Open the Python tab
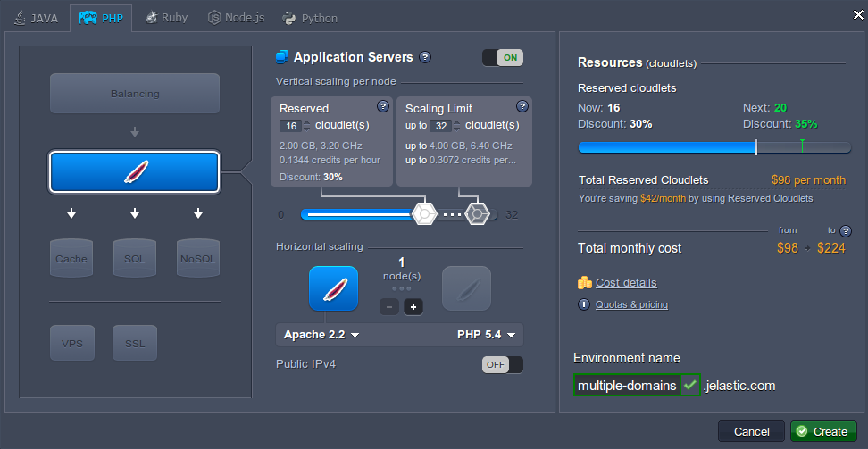The height and width of the screenshot is (449, 868). tap(310, 18)
